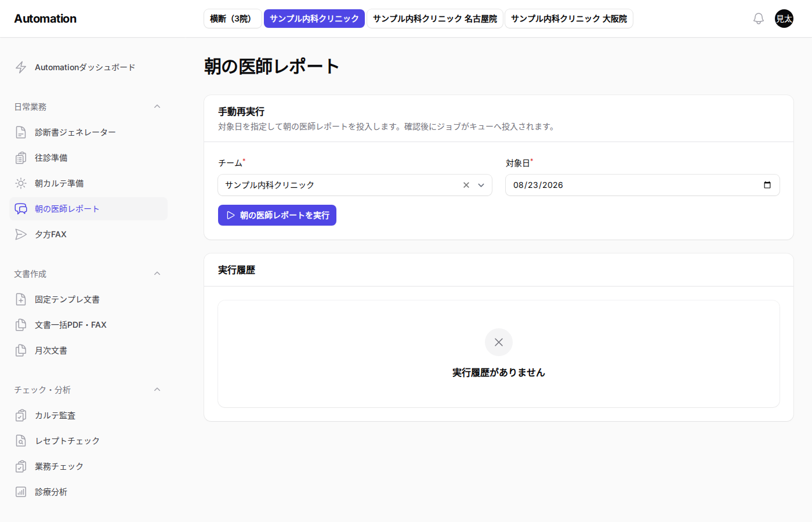Click the 業務チェック clipboard-check icon

21,466
